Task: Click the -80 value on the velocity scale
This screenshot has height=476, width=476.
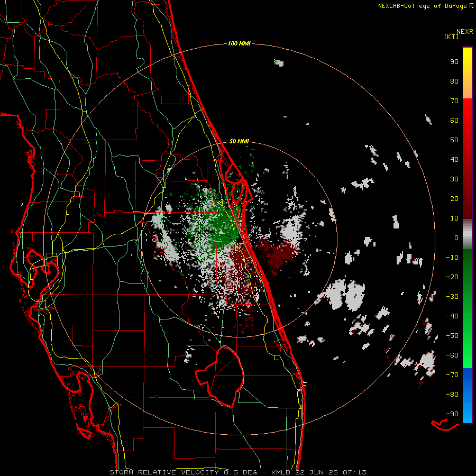Action: [x=452, y=395]
